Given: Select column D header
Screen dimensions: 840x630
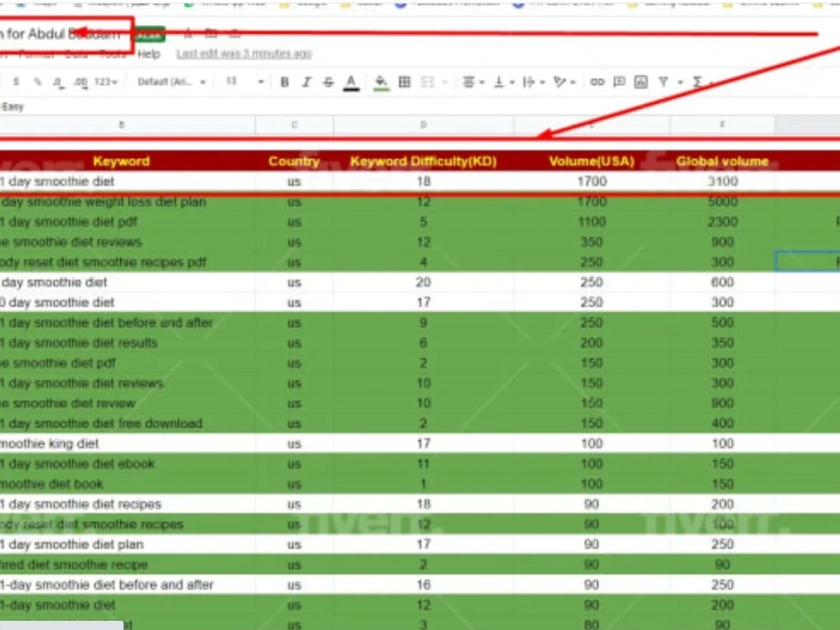Looking at the screenshot, I should 423,125.
